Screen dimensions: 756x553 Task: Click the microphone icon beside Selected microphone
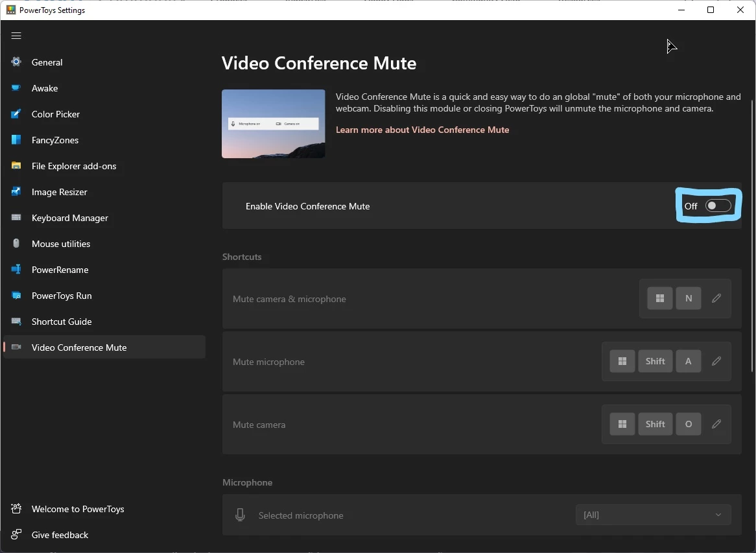[x=240, y=515]
